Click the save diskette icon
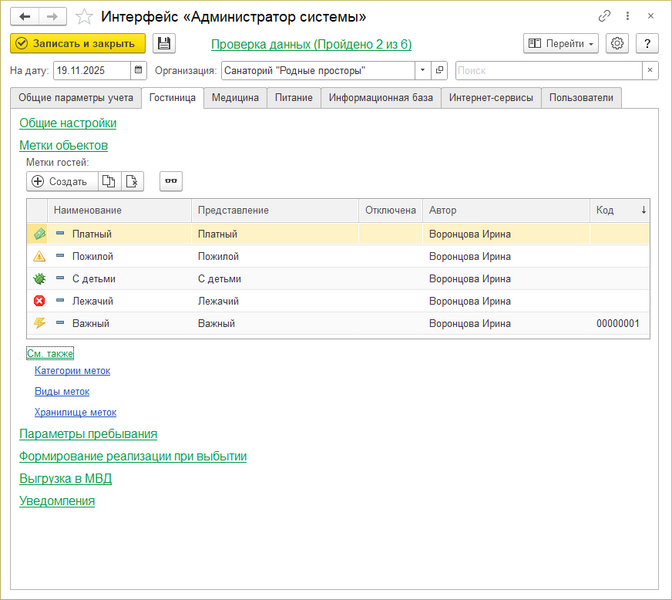This screenshot has width=672, height=600. [164, 44]
